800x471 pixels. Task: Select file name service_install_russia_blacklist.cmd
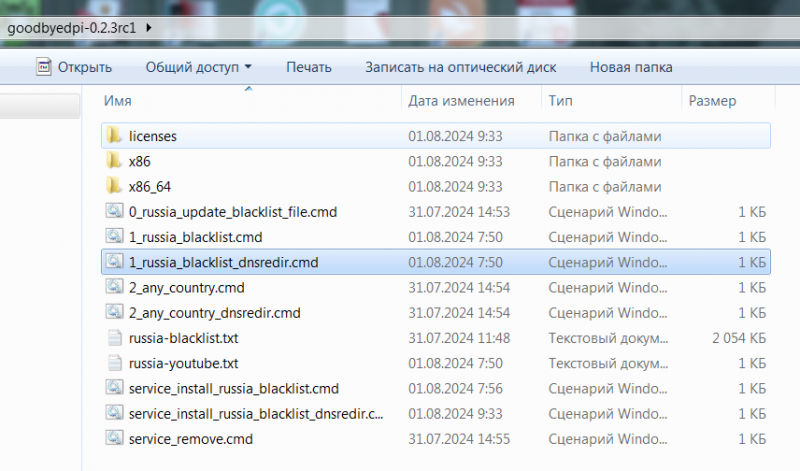point(234,389)
